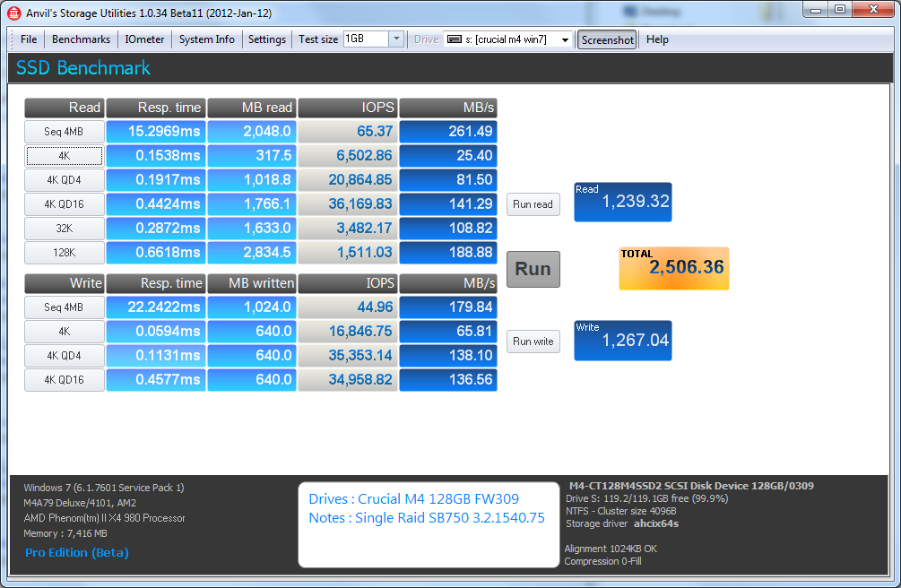The height and width of the screenshot is (588, 901).
Task: Click the 15.2969ms response time cell
Action: point(156,132)
